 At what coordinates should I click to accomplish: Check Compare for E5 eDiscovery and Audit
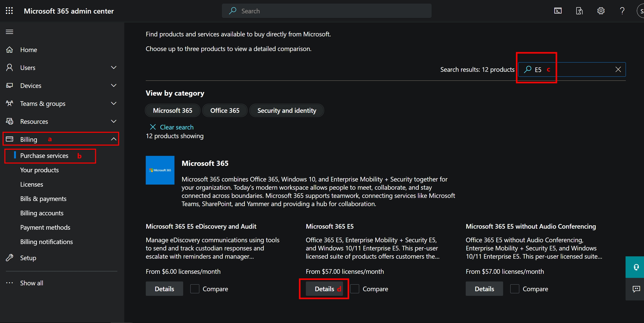click(195, 289)
